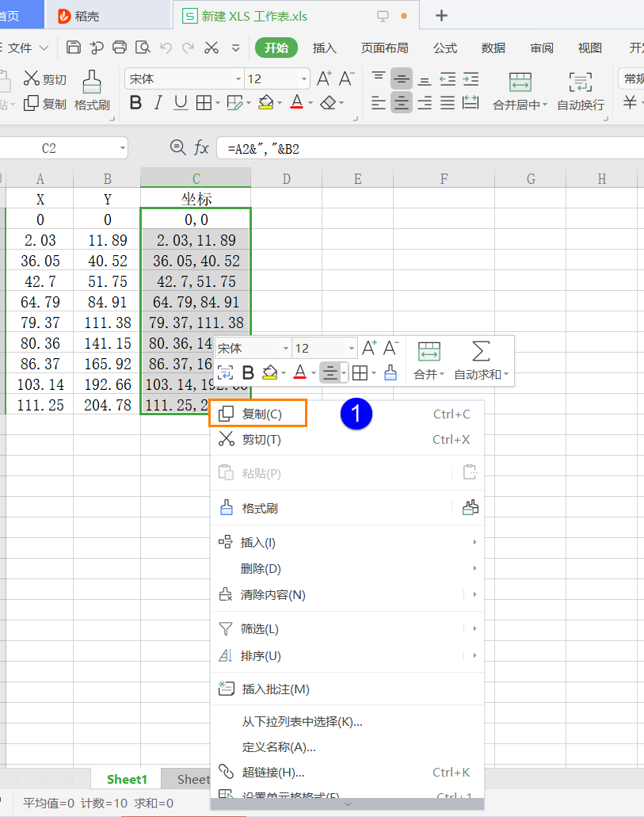Image resolution: width=644 pixels, height=817 pixels.
Task: Switch to the 页面布局 ribbon tab
Action: coord(384,48)
